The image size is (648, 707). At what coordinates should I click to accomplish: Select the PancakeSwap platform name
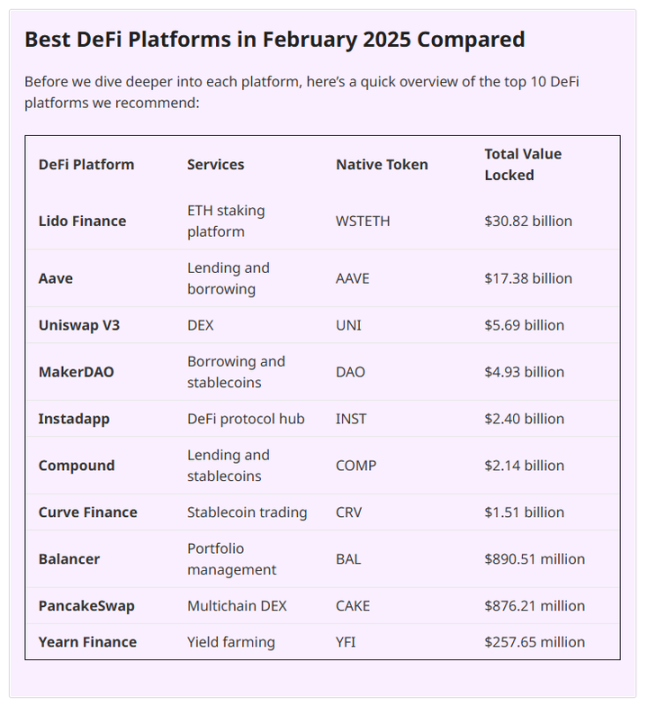86,606
